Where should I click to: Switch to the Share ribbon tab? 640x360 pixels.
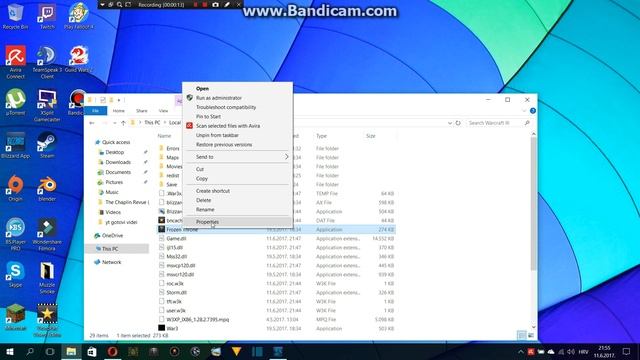pyautogui.click(x=142, y=111)
